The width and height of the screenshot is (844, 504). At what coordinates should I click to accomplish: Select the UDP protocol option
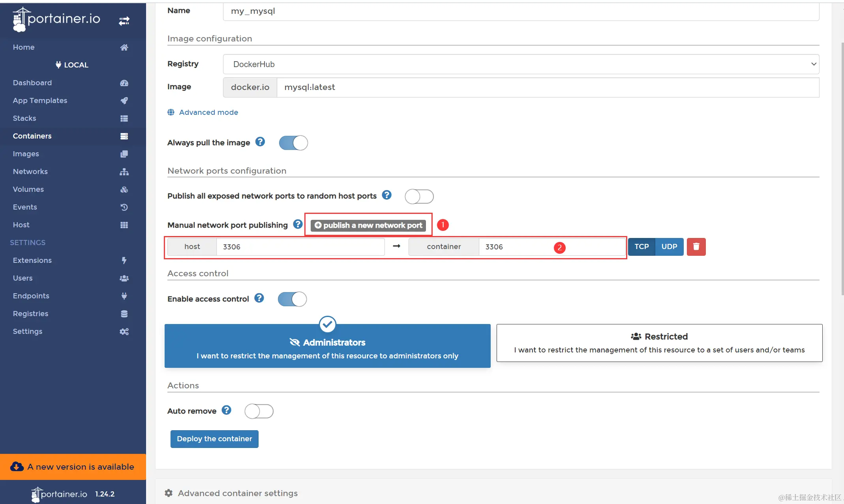(669, 247)
